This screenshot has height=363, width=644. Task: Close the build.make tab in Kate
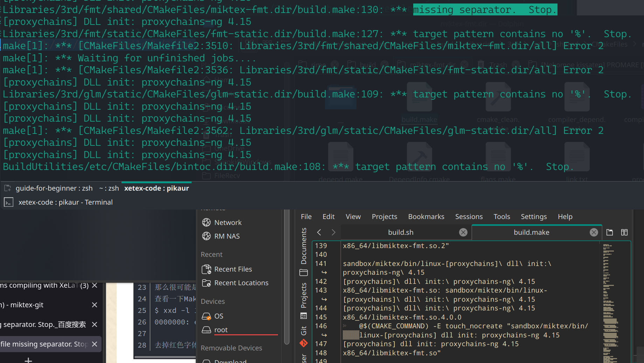pos(594,232)
